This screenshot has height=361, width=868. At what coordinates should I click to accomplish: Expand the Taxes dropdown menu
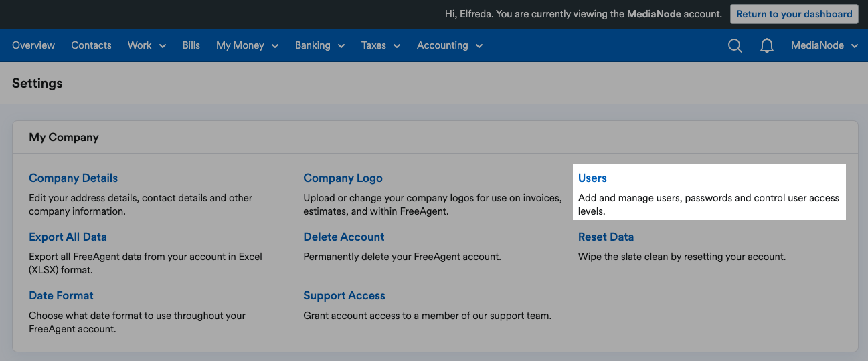[381, 45]
